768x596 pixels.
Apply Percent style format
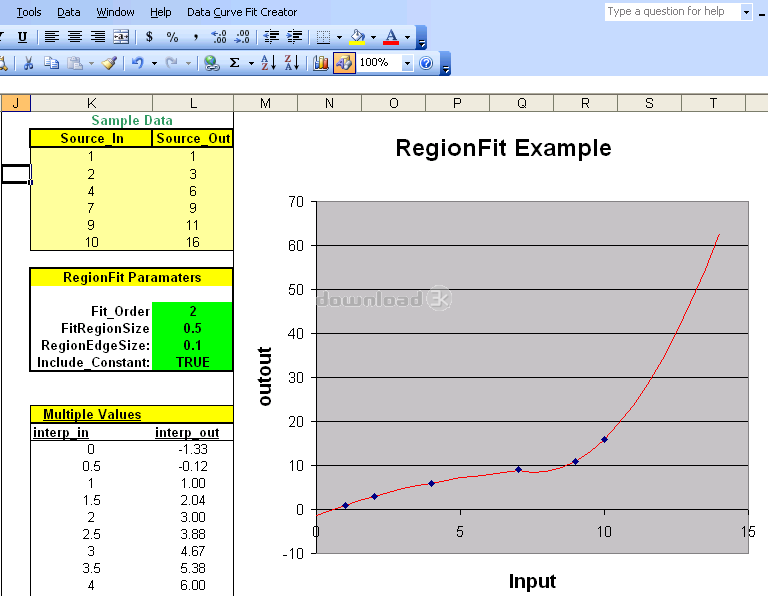click(172, 37)
